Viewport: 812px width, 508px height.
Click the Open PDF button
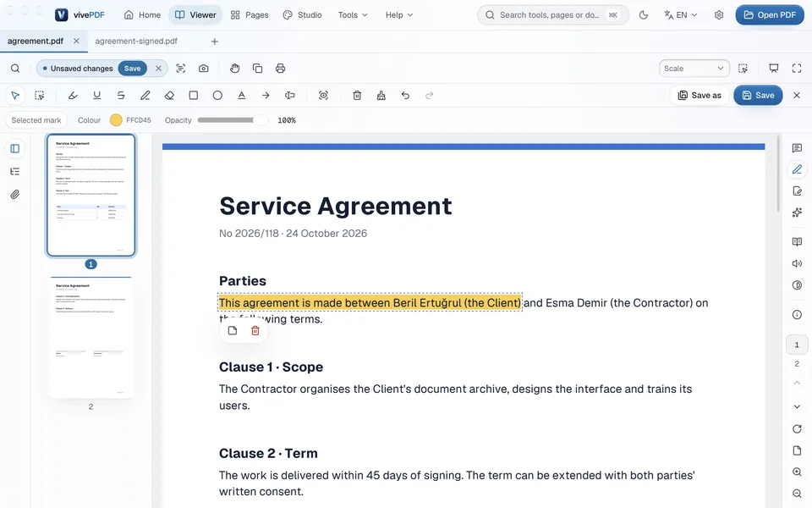click(x=770, y=15)
